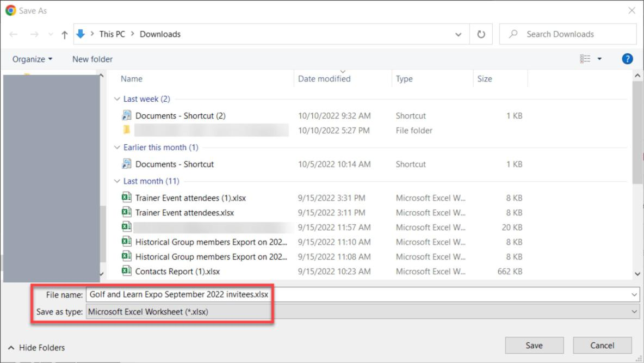The width and height of the screenshot is (644, 363).
Task: Click the search magnifier icon
Action: click(x=513, y=34)
